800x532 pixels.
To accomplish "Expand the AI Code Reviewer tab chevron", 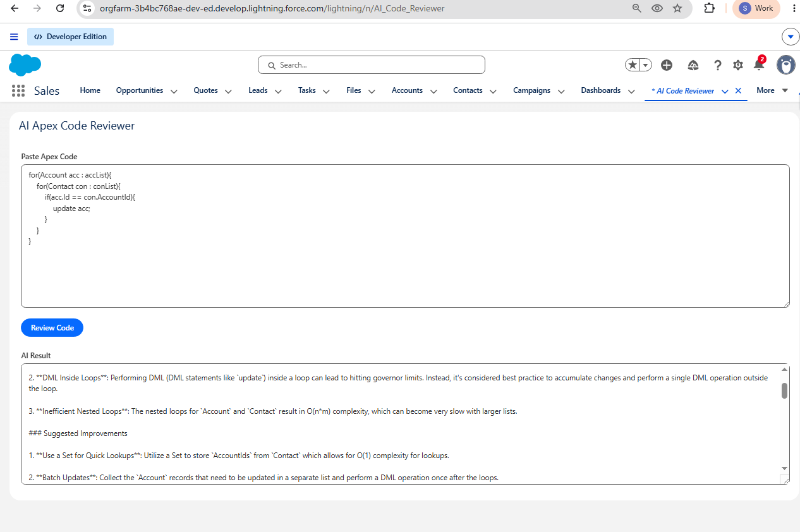I will click(725, 91).
